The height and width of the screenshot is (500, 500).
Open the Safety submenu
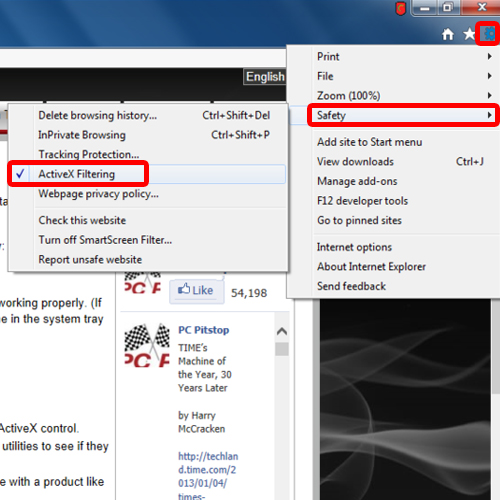(405, 115)
